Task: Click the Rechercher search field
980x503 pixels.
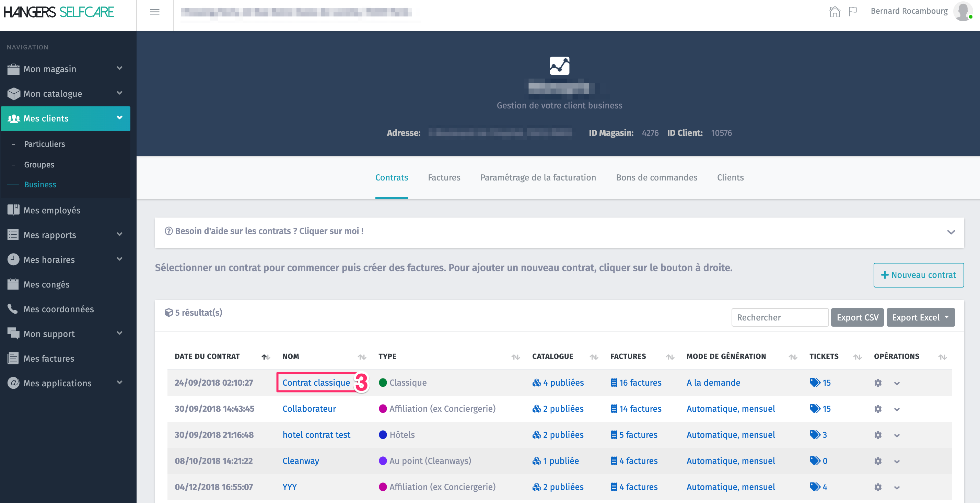Action: click(x=780, y=317)
